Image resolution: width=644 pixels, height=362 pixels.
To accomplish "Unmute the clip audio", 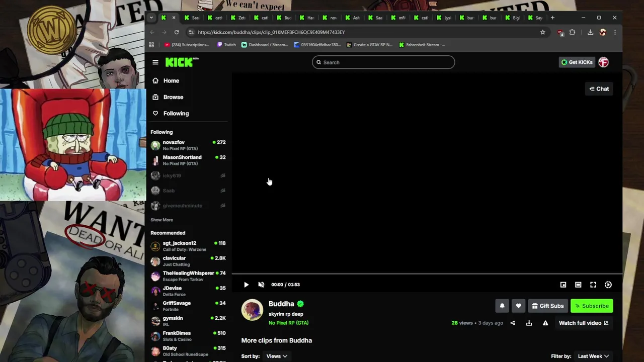I will (x=261, y=285).
